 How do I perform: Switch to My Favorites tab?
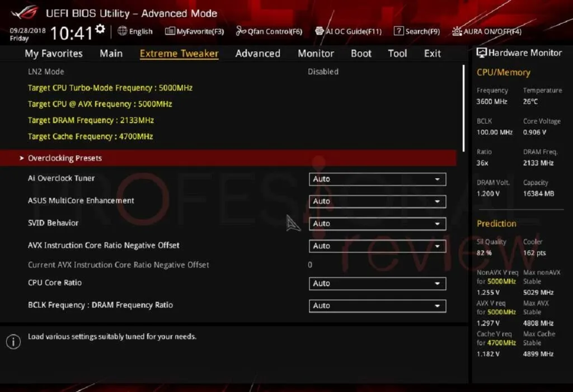[54, 53]
